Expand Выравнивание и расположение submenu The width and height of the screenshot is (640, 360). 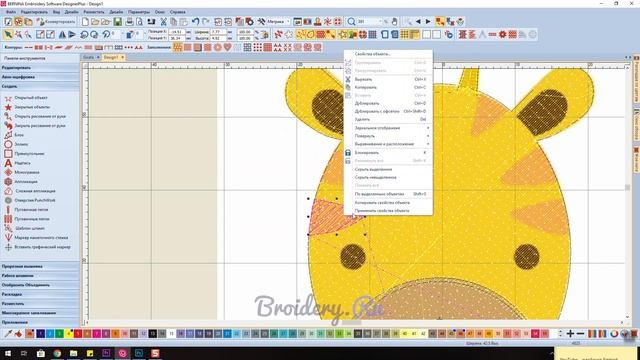(388, 144)
